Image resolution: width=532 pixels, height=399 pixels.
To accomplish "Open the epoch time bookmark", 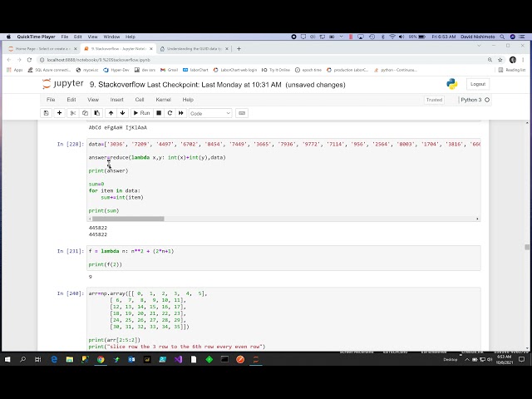I will click(308, 70).
